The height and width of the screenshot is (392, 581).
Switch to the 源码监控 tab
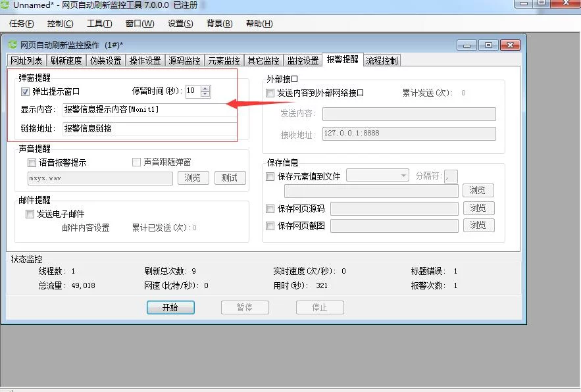(184, 61)
